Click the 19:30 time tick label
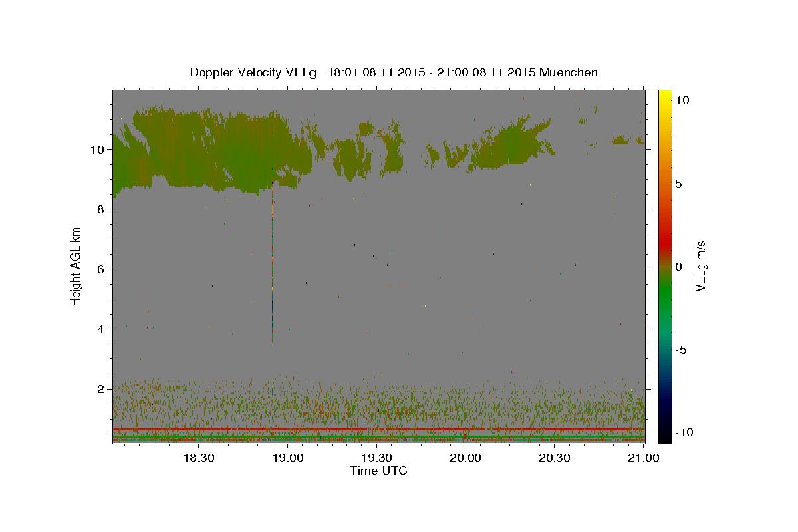 pyautogui.click(x=376, y=458)
